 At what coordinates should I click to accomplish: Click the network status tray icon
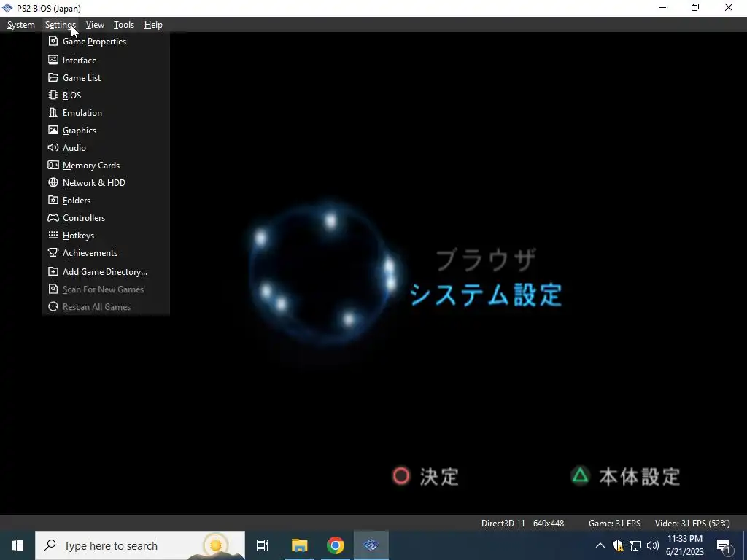635,545
